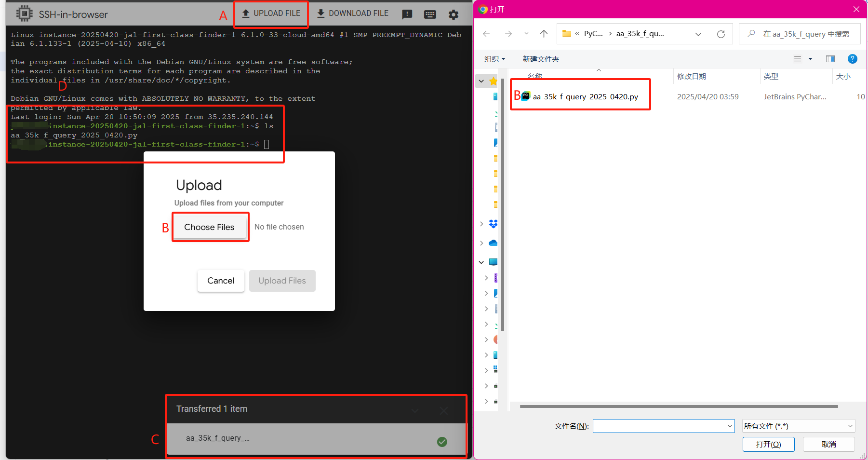Click 新建文件夹 to create new folder

[541, 59]
